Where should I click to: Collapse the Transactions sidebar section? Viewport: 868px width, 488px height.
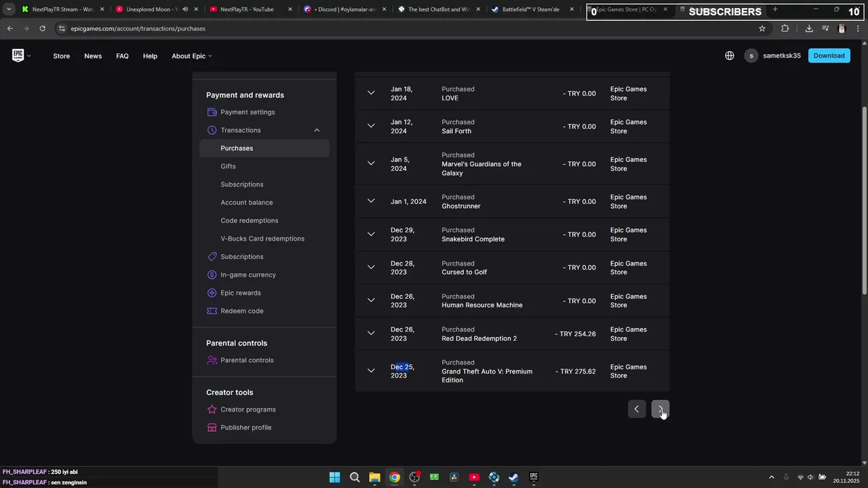pos(317,130)
